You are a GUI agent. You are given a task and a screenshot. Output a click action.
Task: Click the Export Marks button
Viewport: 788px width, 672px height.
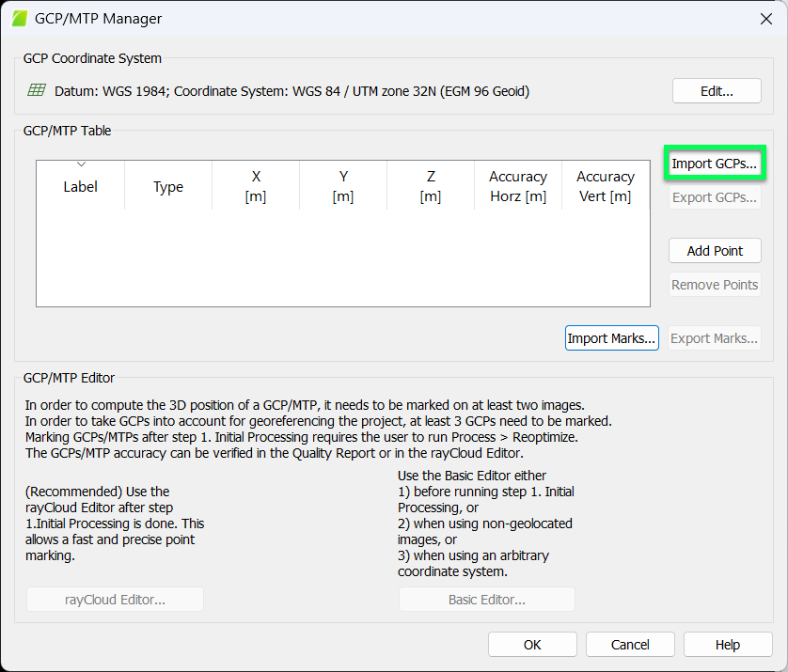click(713, 337)
